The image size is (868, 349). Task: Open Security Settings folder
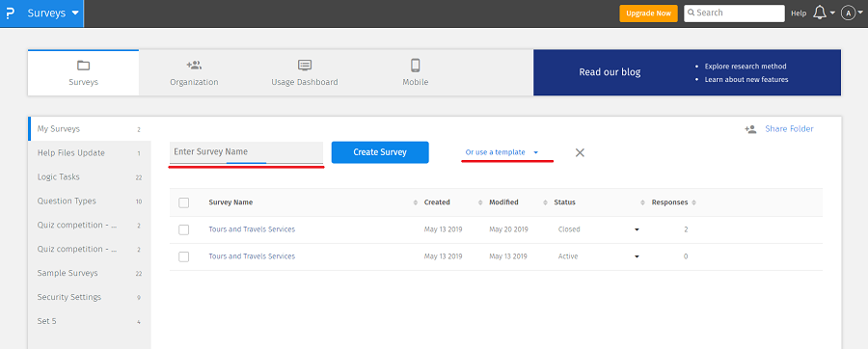89,297
